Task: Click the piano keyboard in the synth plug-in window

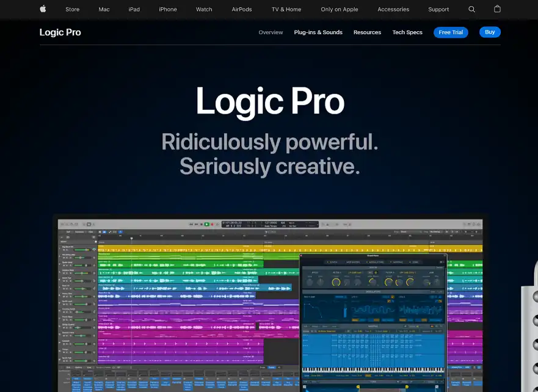Action: click(373, 369)
